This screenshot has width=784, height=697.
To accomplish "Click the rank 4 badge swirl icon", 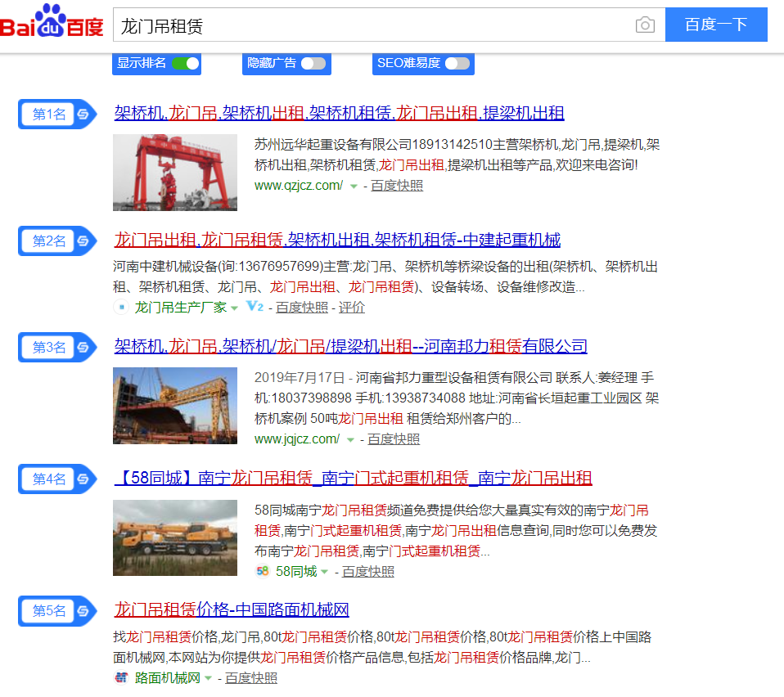I will click(x=83, y=479).
